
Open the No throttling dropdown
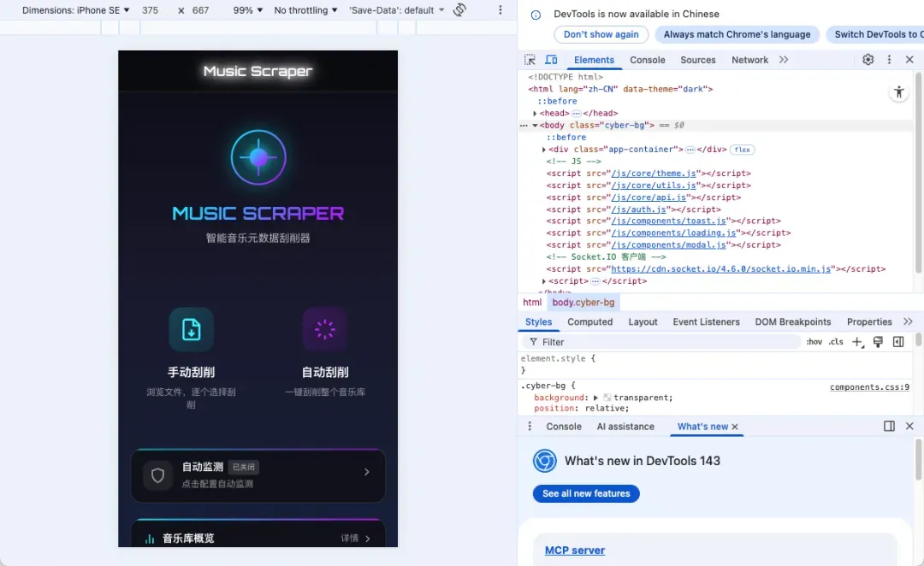click(x=305, y=10)
